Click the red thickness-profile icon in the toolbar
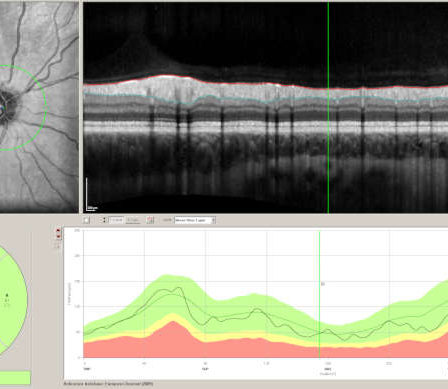 [x=150, y=220]
